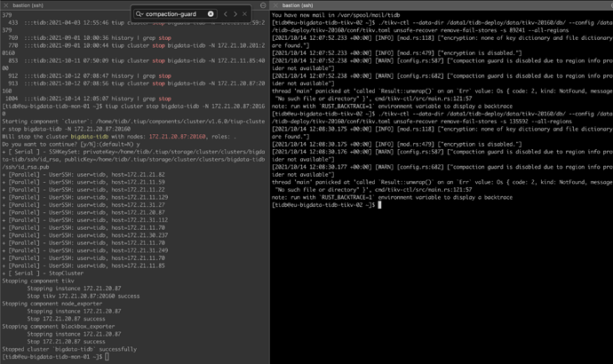Clear the compaction-guard search text

coord(211,14)
